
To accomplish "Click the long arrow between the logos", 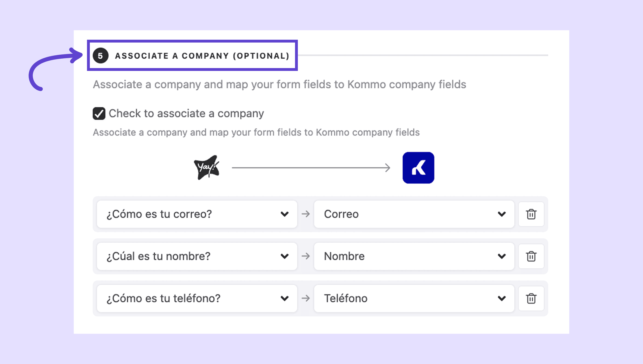I will tap(311, 168).
